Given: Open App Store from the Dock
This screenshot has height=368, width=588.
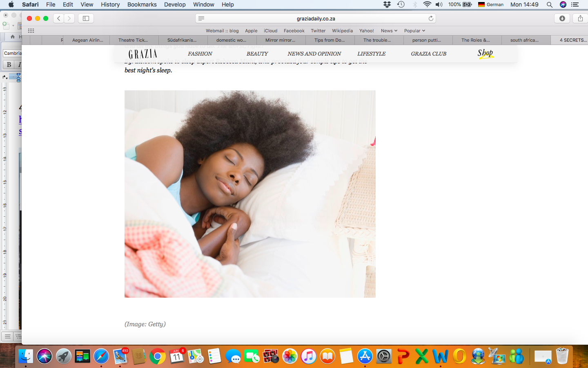Looking at the screenshot, I should pyautogui.click(x=365, y=356).
